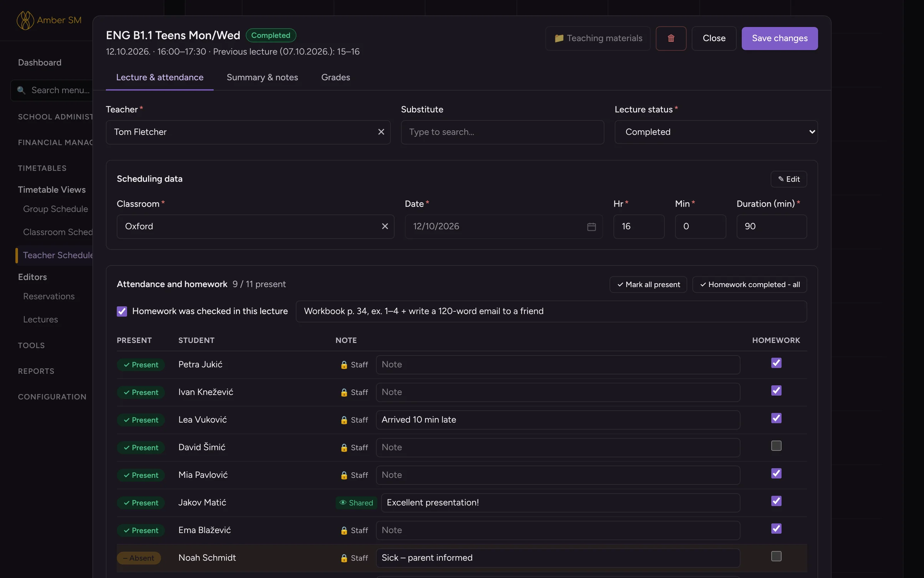The width and height of the screenshot is (924, 578).
Task: Switch to the Grades tab
Action: 335,77
